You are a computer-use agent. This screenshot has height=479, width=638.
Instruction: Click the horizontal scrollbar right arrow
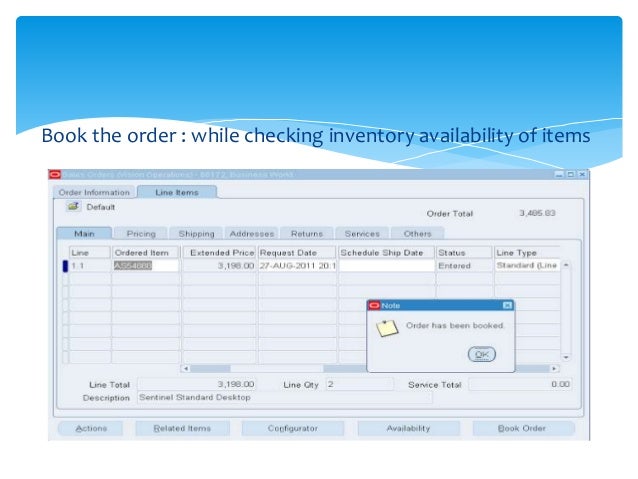[x=554, y=368]
